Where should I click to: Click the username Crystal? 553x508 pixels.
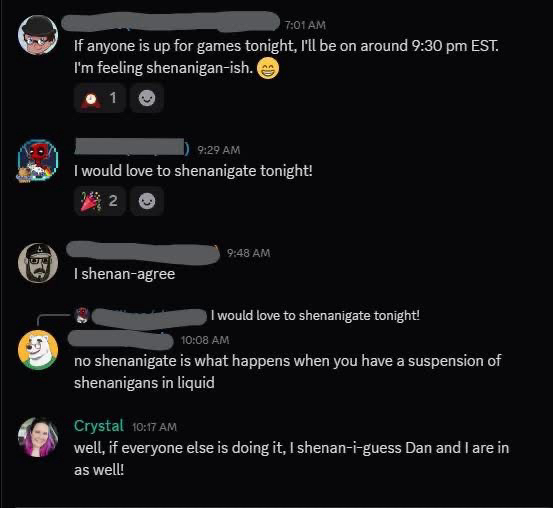coord(99,425)
